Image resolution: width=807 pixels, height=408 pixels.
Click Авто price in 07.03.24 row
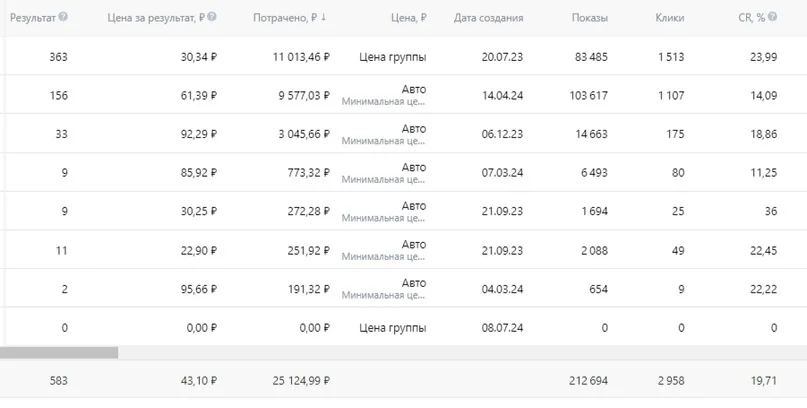[414, 167]
